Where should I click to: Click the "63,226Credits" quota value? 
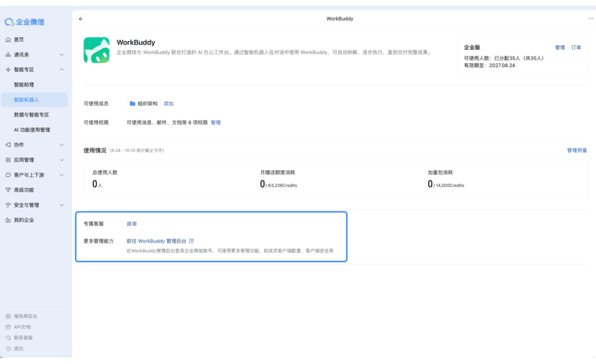(x=282, y=185)
